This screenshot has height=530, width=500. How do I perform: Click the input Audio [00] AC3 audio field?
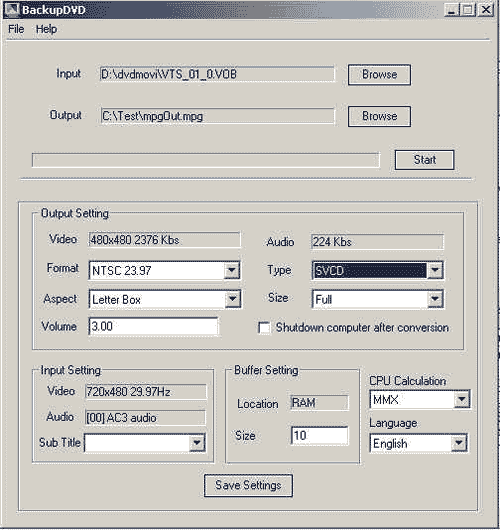[145, 418]
